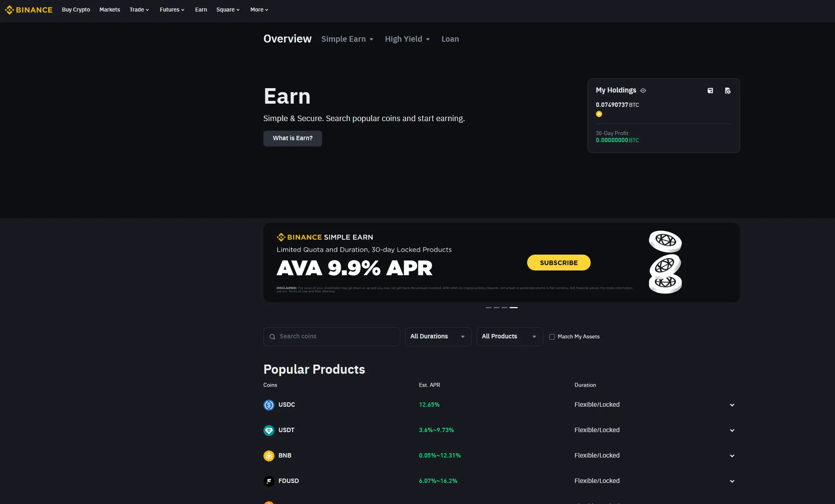Click into the Search coins field
This screenshot has width=835, height=504.
[x=332, y=336]
